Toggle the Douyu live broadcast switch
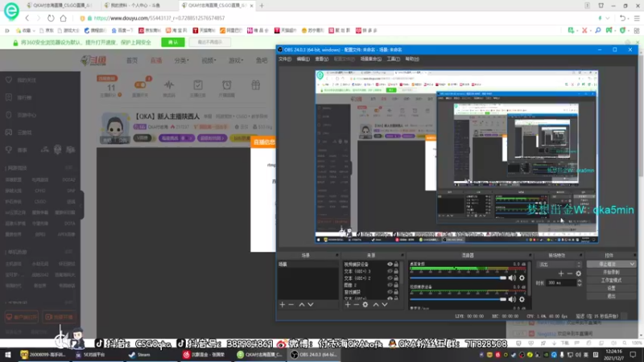644x362 pixels. click(x=140, y=85)
